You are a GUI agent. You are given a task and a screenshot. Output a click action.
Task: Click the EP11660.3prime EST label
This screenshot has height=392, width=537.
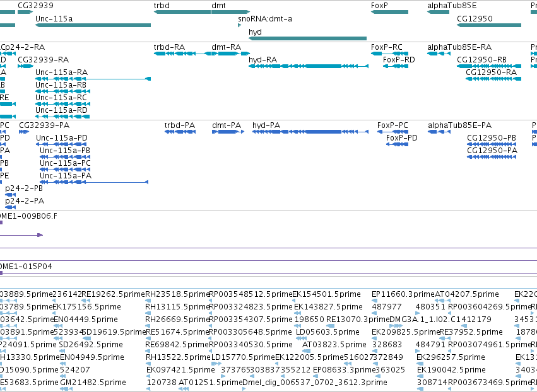point(403,294)
